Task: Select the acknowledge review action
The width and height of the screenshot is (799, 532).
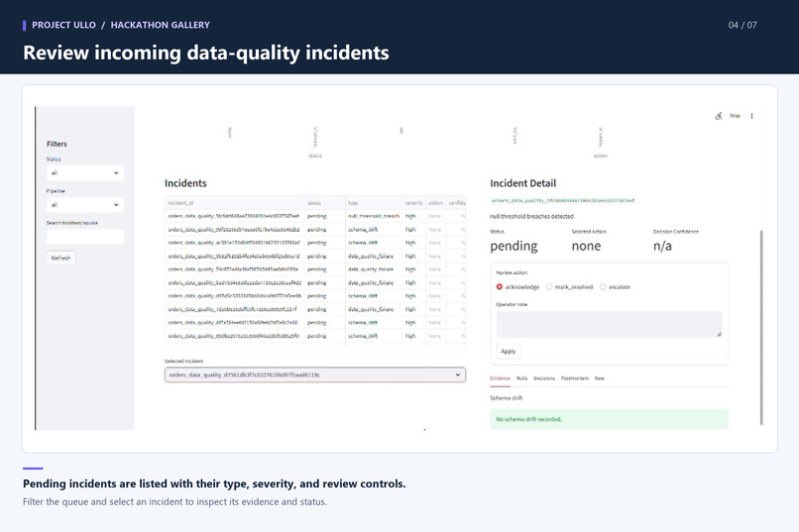Action: pyautogui.click(x=517, y=287)
